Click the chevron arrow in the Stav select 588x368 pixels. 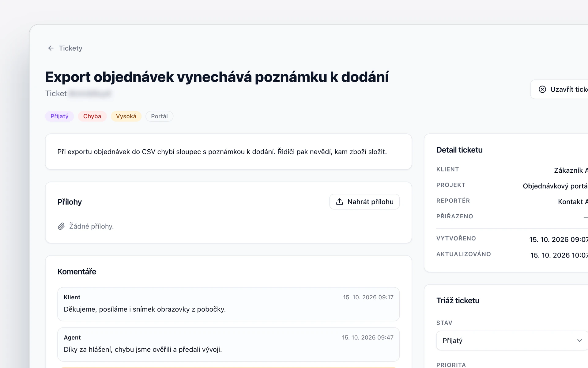click(579, 340)
